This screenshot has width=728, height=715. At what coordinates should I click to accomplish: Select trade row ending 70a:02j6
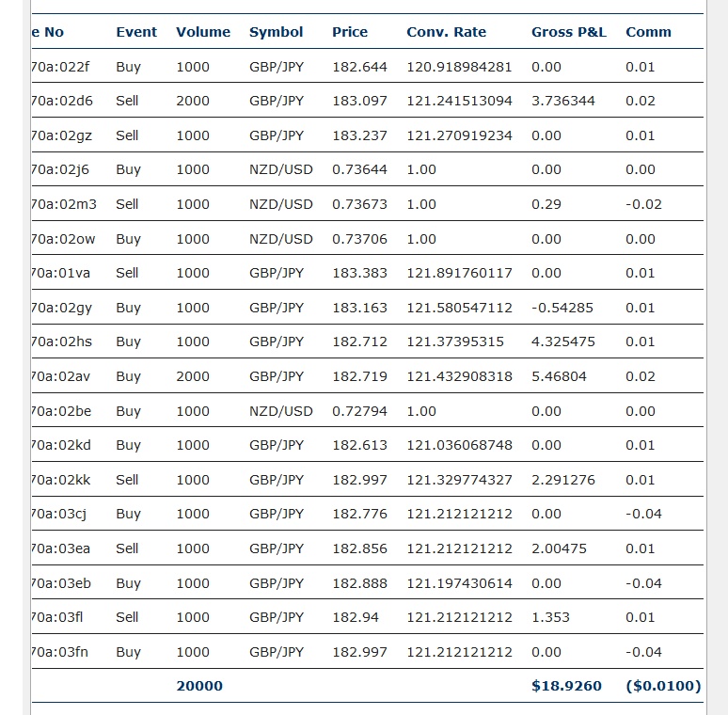[x=61, y=170]
